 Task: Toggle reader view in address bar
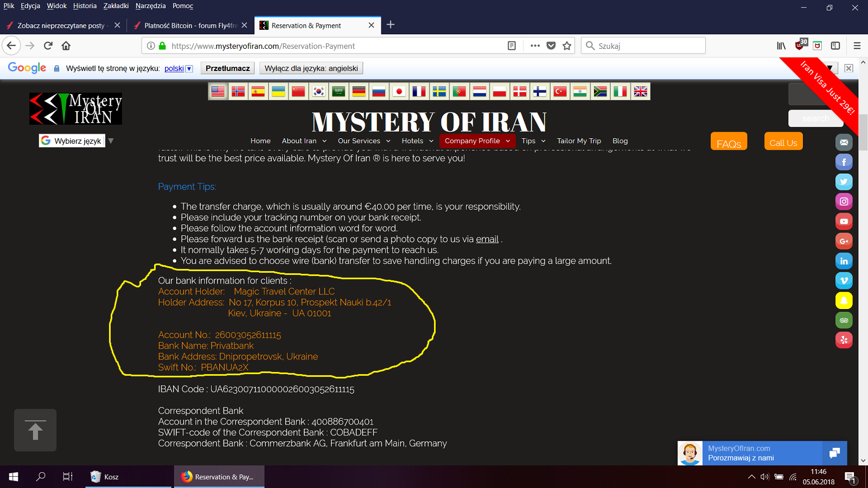(512, 46)
